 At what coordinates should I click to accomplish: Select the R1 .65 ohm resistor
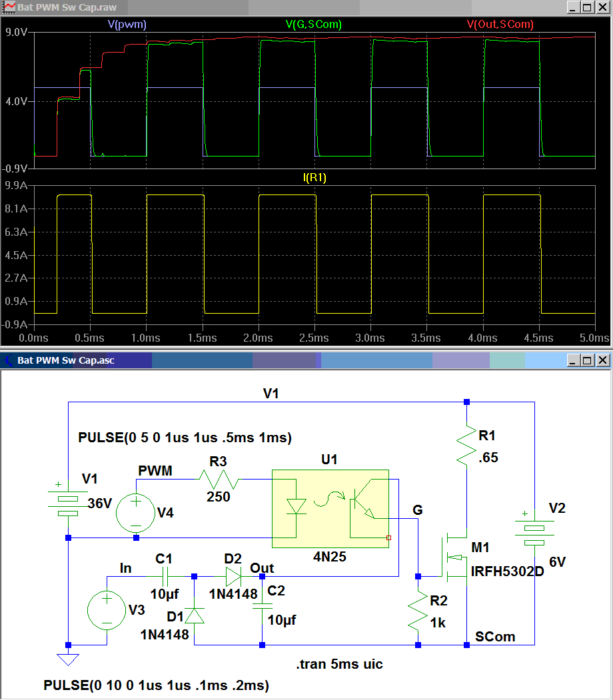466,446
